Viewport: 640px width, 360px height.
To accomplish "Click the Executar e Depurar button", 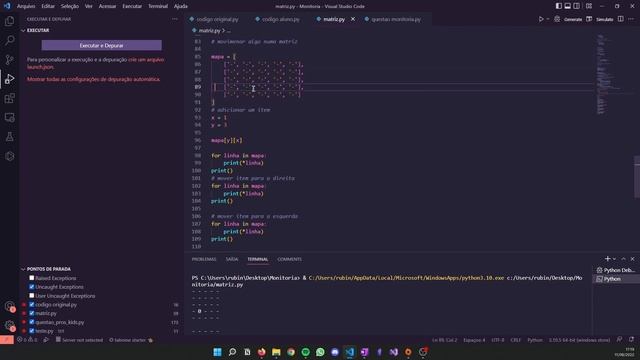I will [x=102, y=45].
